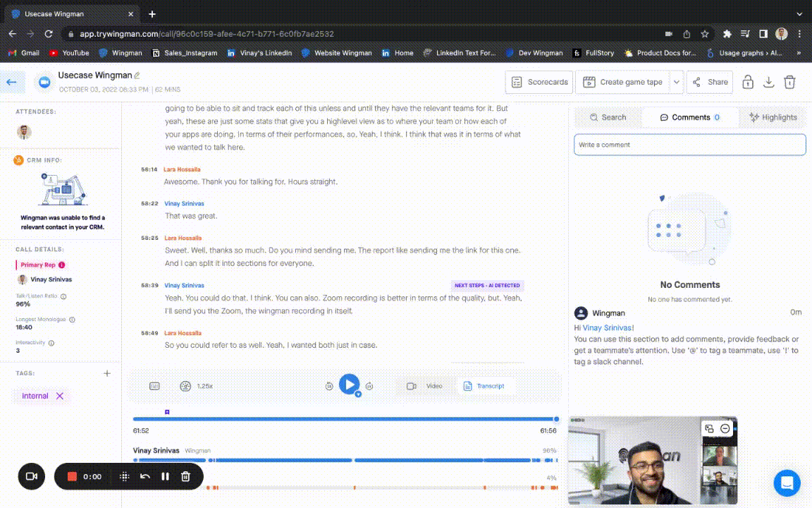Open the chat support bubble
The width and height of the screenshot is (812, 508).
pyautogui.click(x=787, y=483)
